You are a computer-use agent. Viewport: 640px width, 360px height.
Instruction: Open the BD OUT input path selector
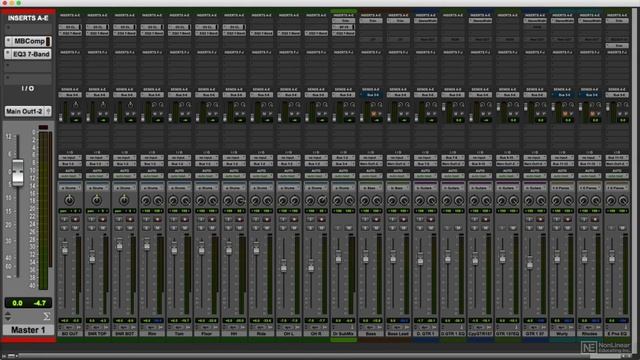tap(70, 158)
